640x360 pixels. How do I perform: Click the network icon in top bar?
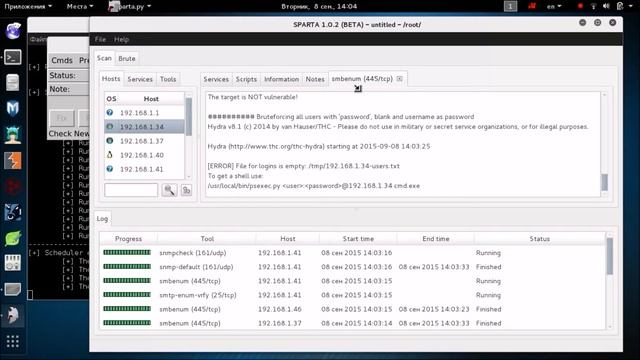click(593, 6)
